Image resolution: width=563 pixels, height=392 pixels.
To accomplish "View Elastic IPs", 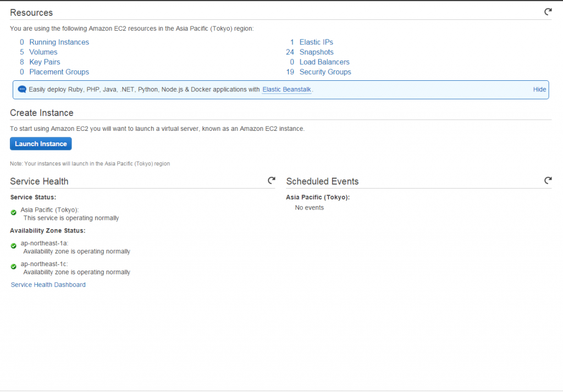I will tap(316, 42).
